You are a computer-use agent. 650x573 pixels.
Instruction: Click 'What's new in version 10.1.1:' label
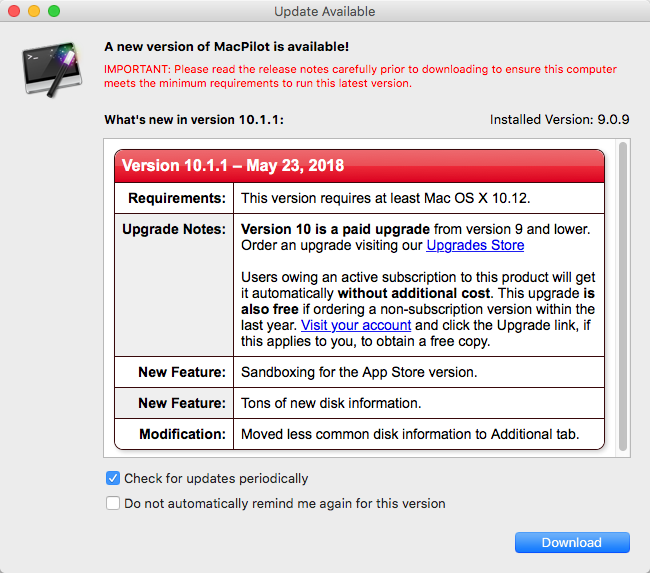[x=194, y=120]
